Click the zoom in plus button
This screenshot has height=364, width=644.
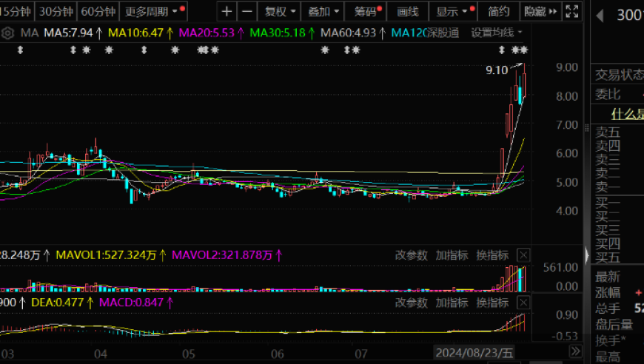[227, 11]
